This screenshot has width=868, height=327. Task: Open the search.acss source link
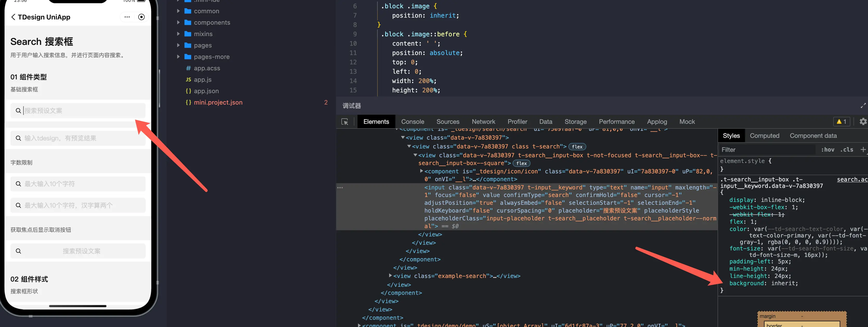pyautogui.click(x=852, y=179)
